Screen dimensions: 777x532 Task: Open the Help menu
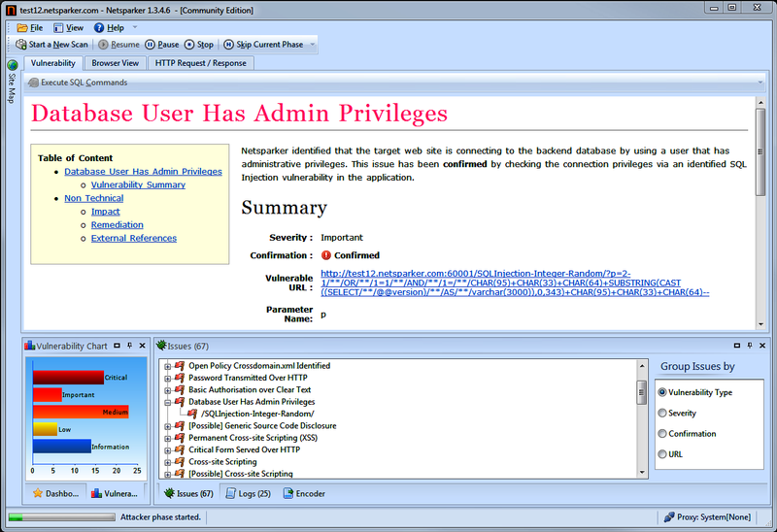pyautogui.click(x=109, y=28)
